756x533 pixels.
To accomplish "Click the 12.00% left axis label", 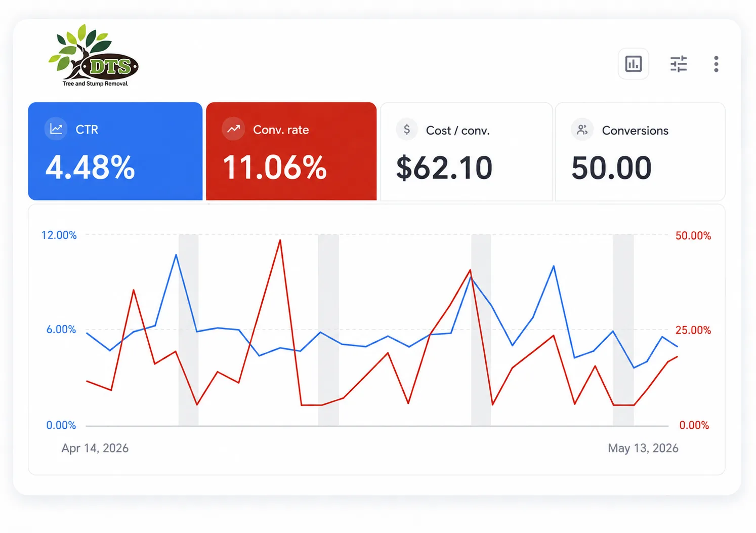I will click(x=59, y=235).
